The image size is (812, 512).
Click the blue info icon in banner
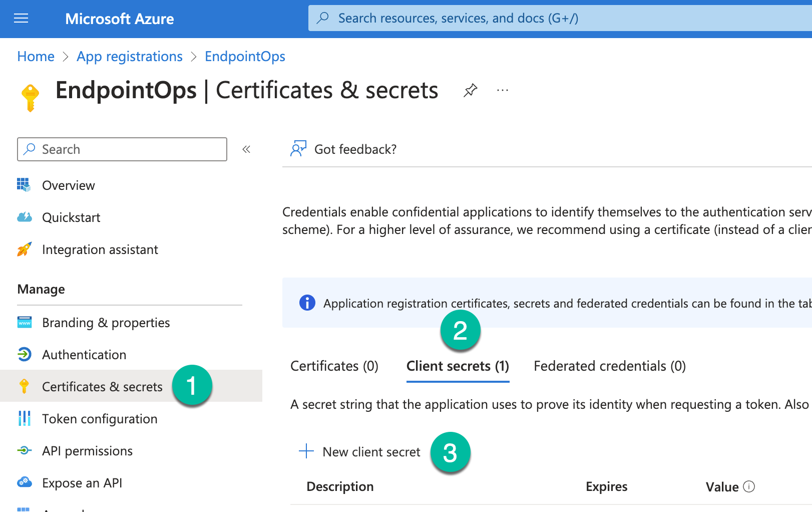pos(307,303)
